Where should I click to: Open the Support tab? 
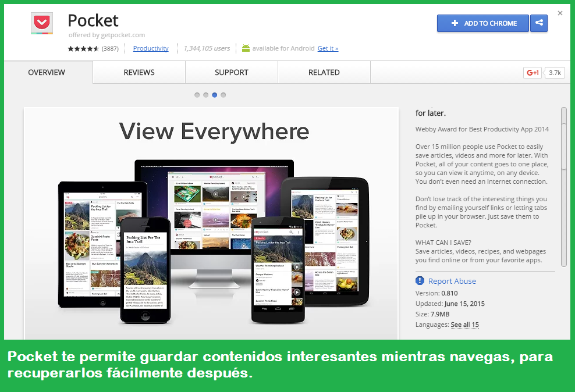[231, 73]
